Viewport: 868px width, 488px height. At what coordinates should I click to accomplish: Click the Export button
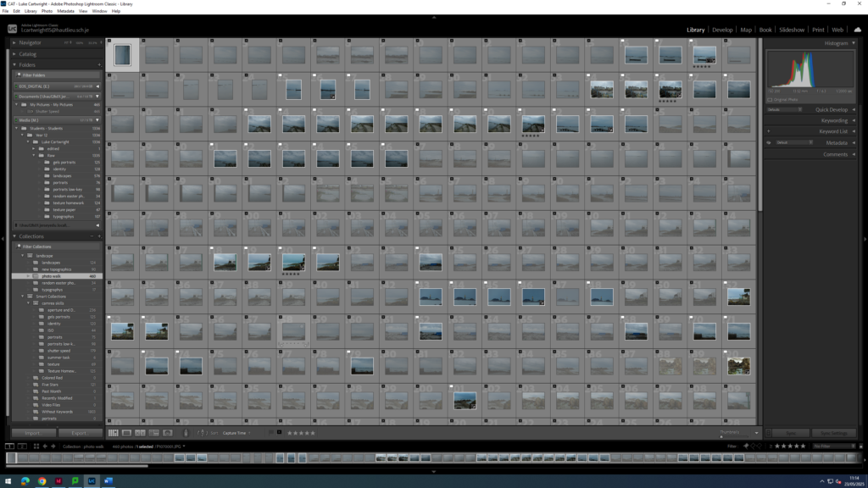tap(79, 433)
